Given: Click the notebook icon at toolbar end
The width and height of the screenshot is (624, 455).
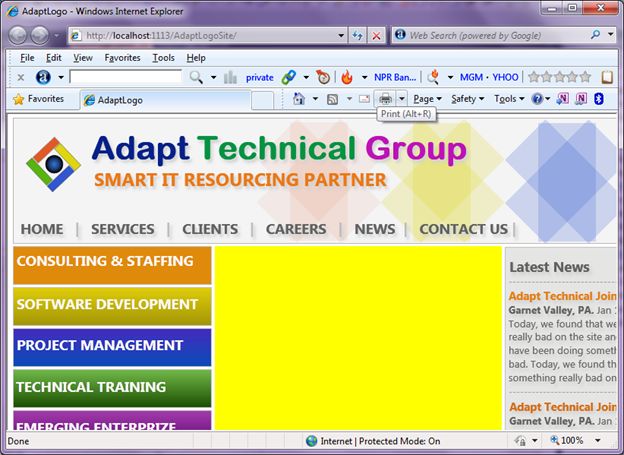Looking at the screenshot, I should click(606, 77).
